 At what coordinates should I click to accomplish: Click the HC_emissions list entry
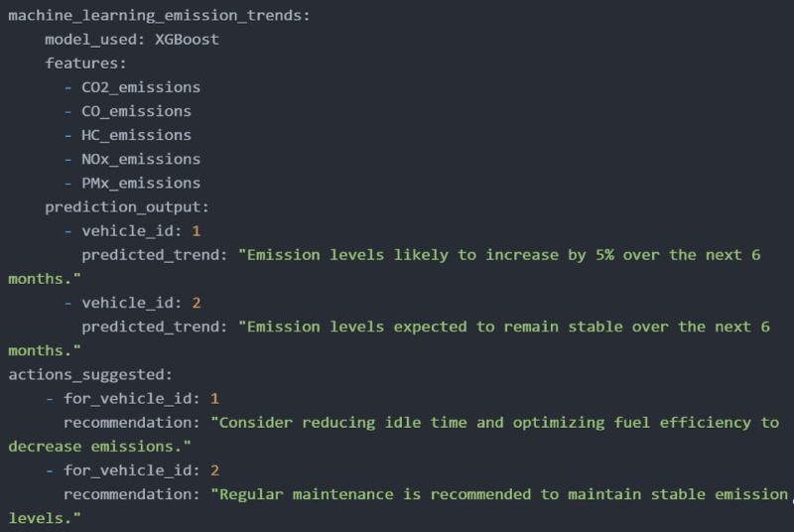[136, 135]
